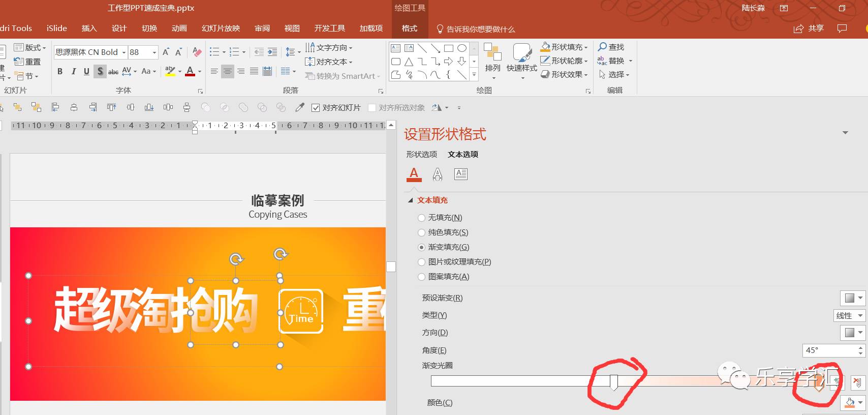Align text to the right
The width and height of the screenshot is (868, 415).
coord(241,71)
